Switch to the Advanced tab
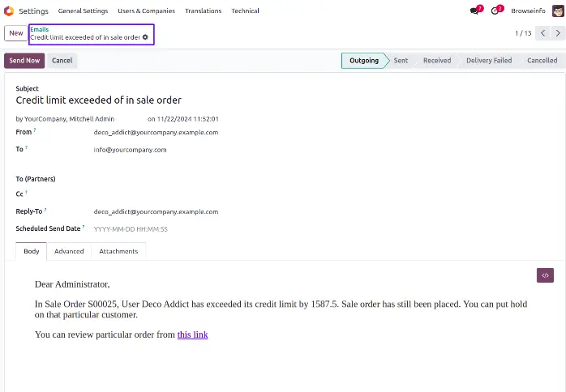 tap(69, 251)
